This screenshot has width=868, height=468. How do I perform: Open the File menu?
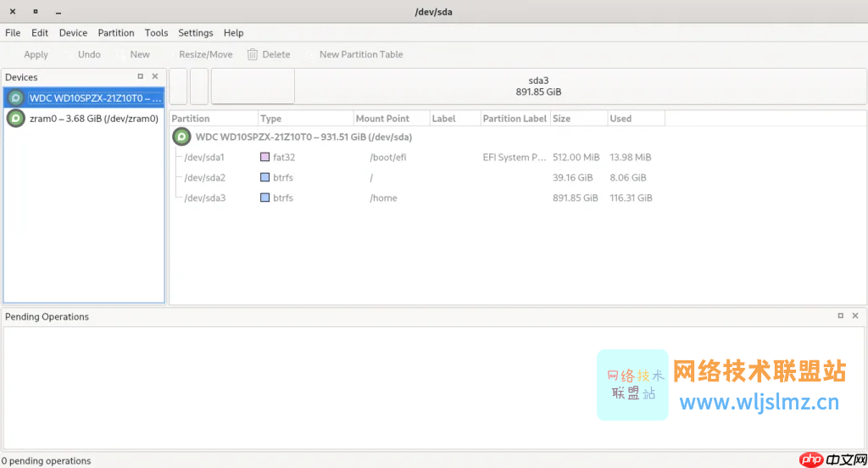click(x=13, y=33)
